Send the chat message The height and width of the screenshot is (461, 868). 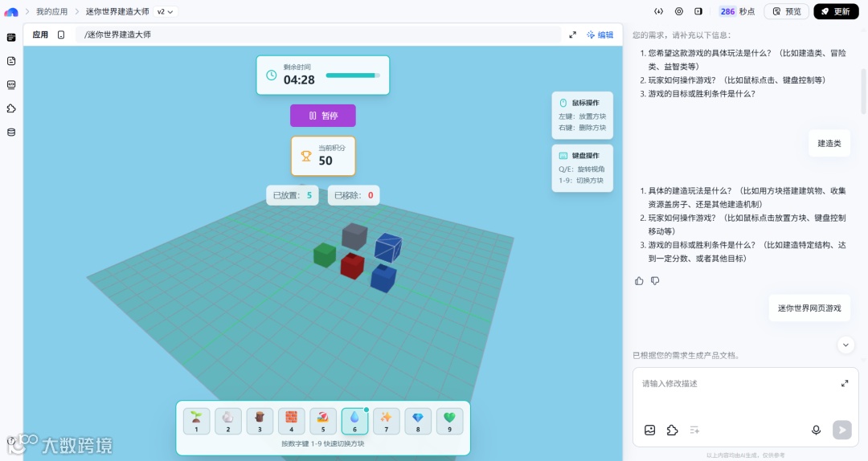click(x=842, y=430)
